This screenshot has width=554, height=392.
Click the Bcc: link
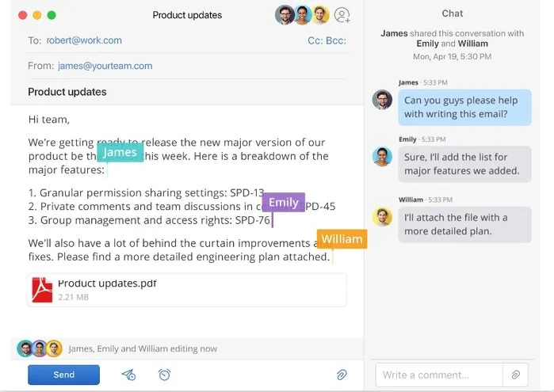(336, 40)
